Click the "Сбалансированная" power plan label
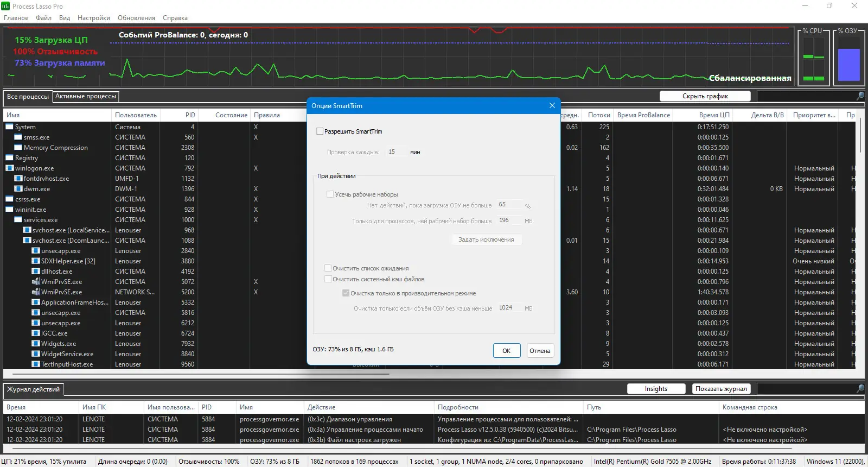 click(750, 78)
